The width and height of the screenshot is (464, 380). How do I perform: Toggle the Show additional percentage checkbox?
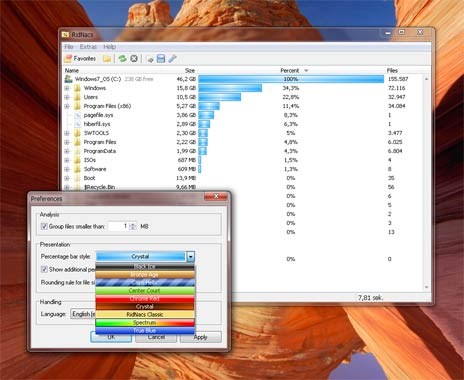pyautogui.click(x=44, y=269)
